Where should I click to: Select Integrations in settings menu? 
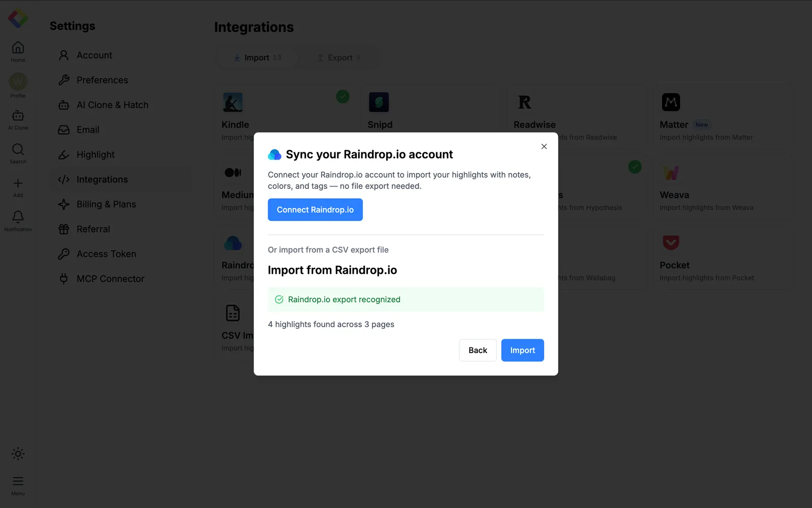121,180
